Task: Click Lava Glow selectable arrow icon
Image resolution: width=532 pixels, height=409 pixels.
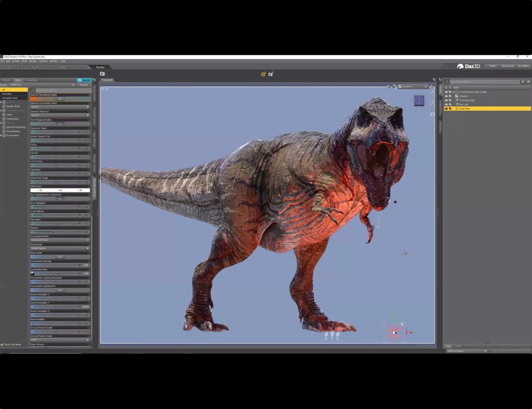Action: pyautogui.click(x=451, y=109)
